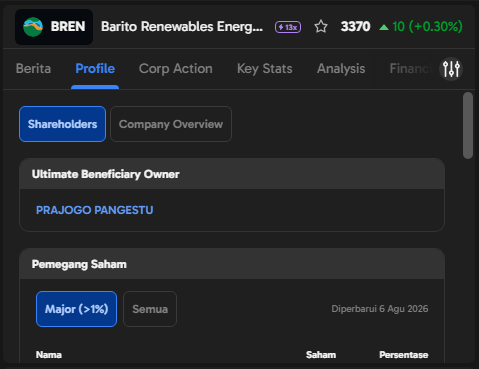Click the vertical scrollbar thumb
The width and height of the screenshot is (479, 369).
click(x=468, y=125)
